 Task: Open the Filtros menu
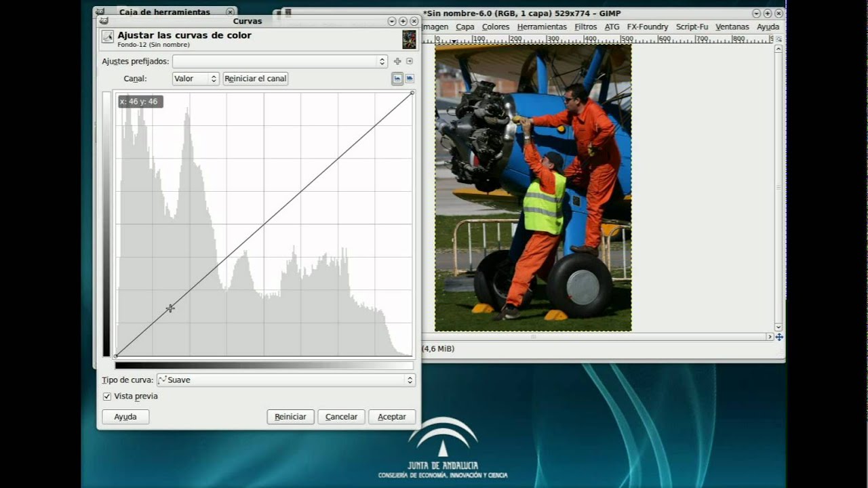point(586,27)
